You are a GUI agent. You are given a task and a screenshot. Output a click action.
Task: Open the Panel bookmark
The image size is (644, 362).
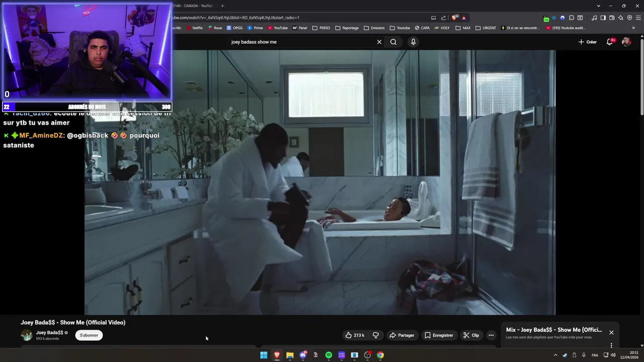point(300,28)
